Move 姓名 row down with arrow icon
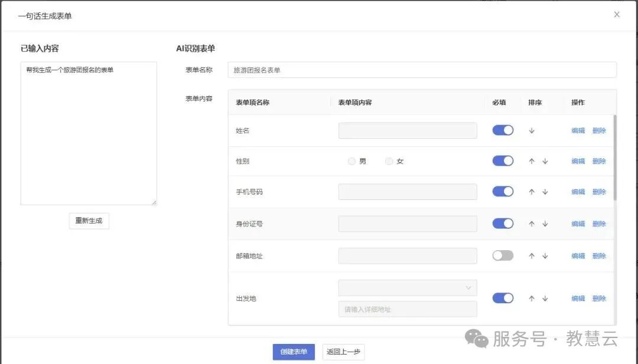Screen dimensions: 638x364 pos(532,131)
